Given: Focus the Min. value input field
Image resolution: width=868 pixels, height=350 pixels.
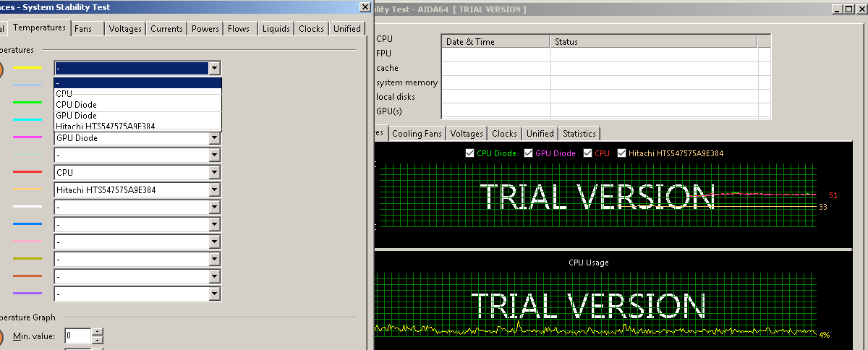Looking at the screenshot, I should click(x=78, y=336).
